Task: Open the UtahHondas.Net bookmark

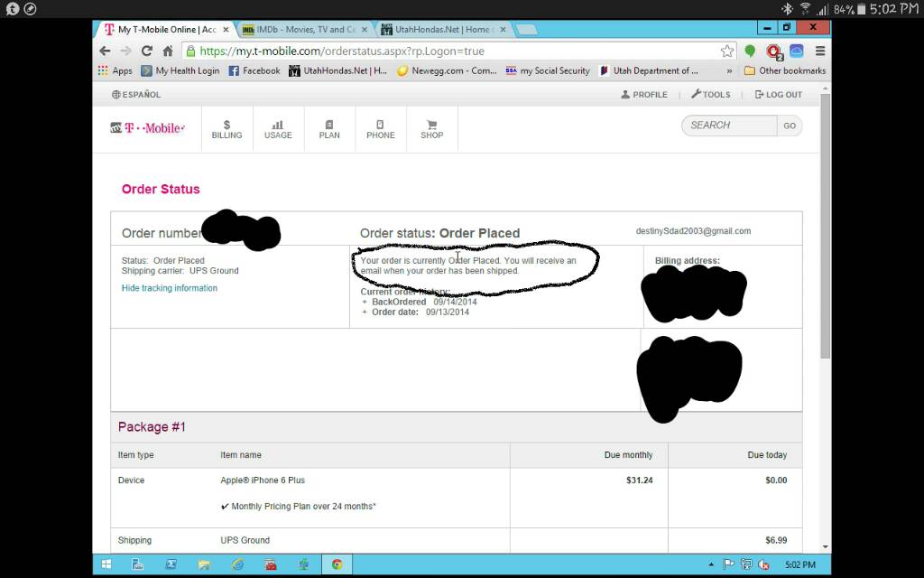Action: (337, 70)
